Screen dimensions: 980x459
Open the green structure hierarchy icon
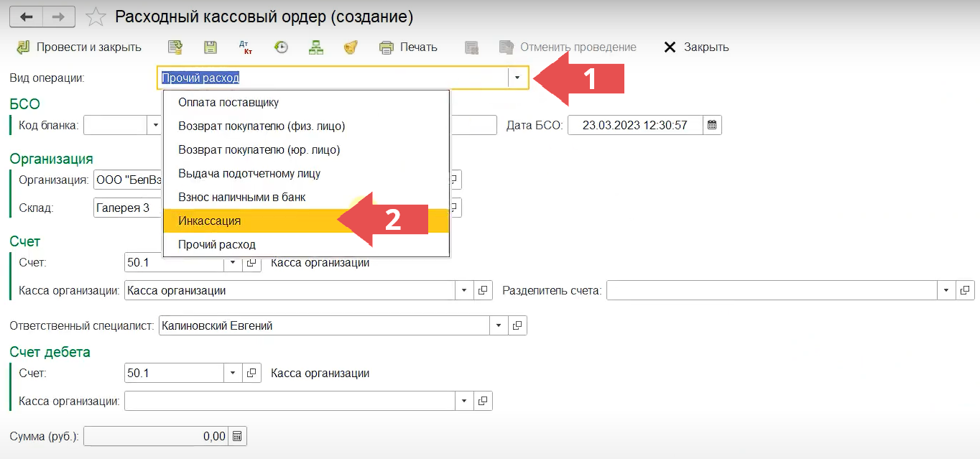tap(316, 47)
